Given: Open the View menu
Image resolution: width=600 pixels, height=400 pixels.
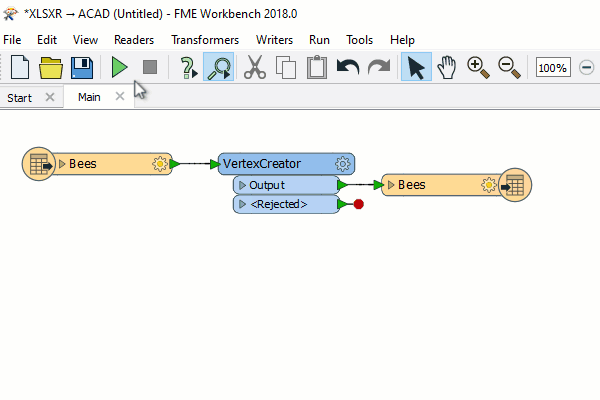Looking at the screenshot, I should (x=85, y=40).
